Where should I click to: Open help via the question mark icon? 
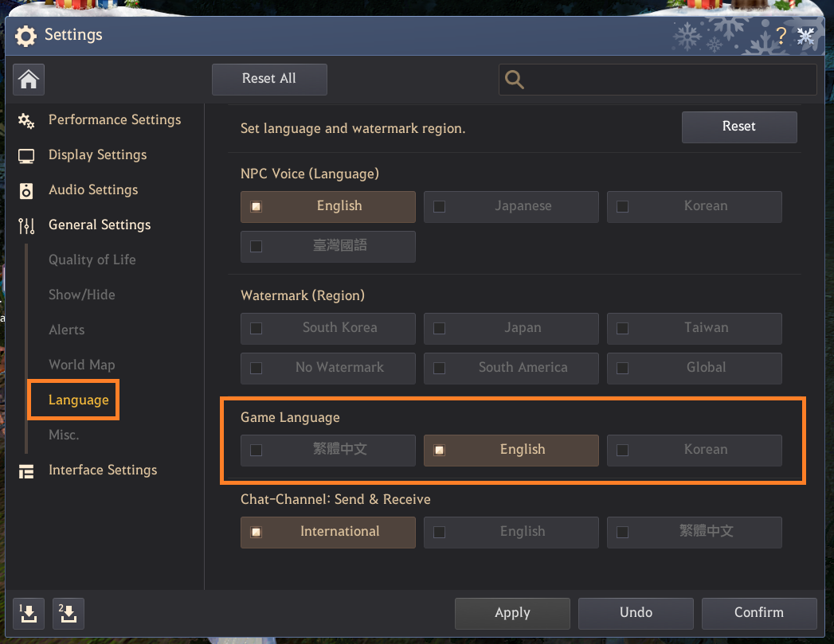tap(781, 36)
